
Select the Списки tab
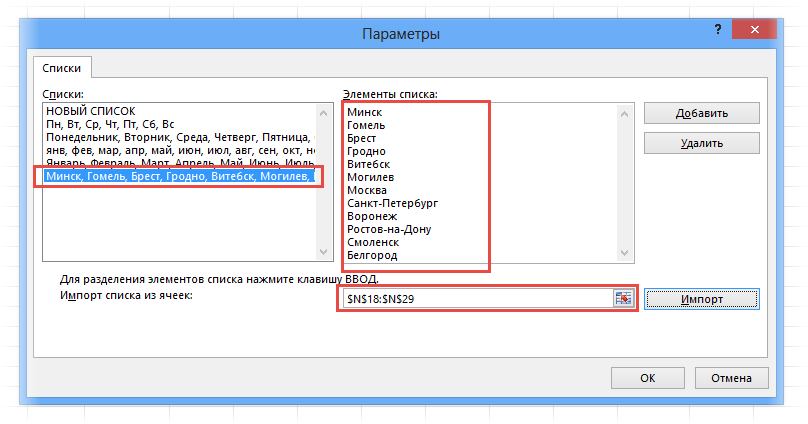pos(62,68)
